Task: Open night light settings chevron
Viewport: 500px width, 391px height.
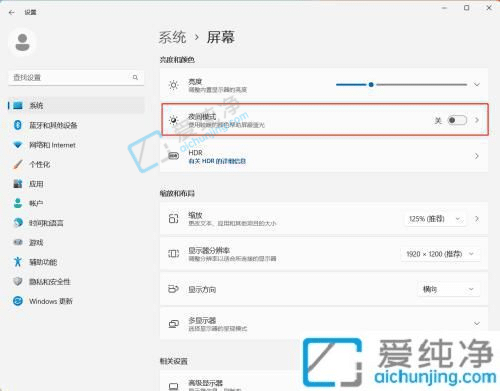Action: [477, 120]
